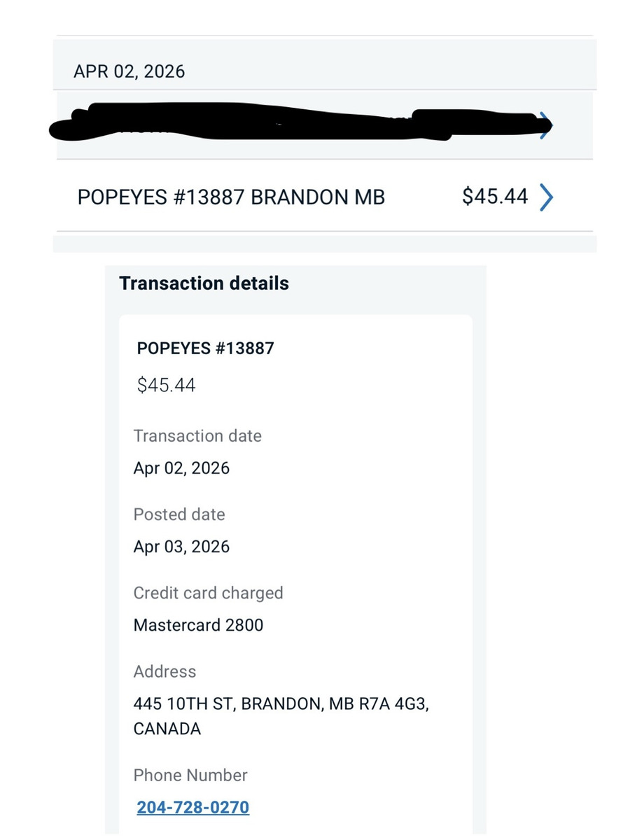635x840 pixels.
Task: Click the Posted date label
Action: (x=179, y=514)
